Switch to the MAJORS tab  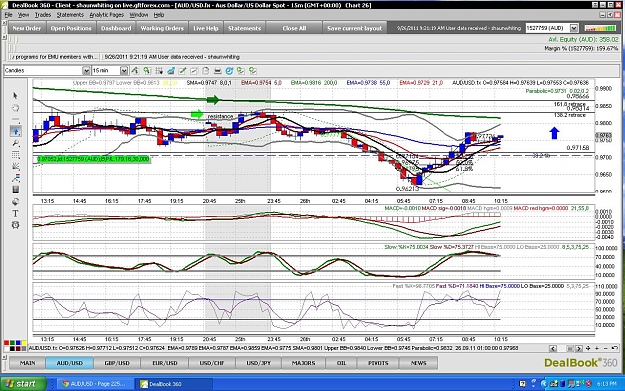click(303, 363)
